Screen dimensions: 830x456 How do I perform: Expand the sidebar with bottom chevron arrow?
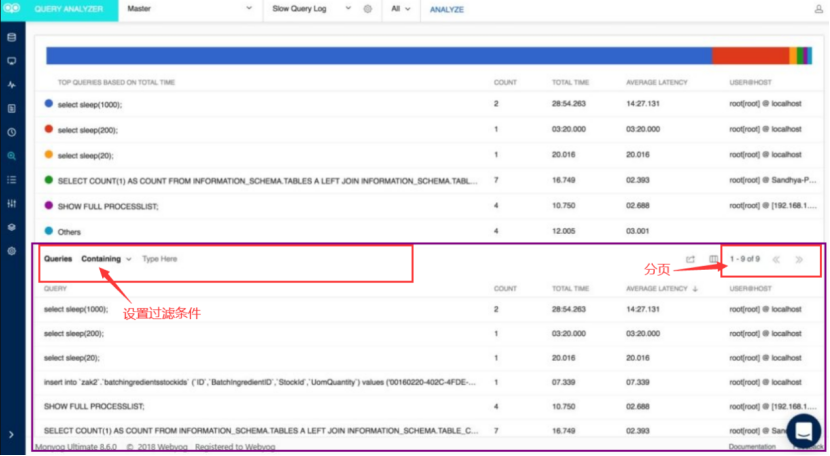pos(11,435)
